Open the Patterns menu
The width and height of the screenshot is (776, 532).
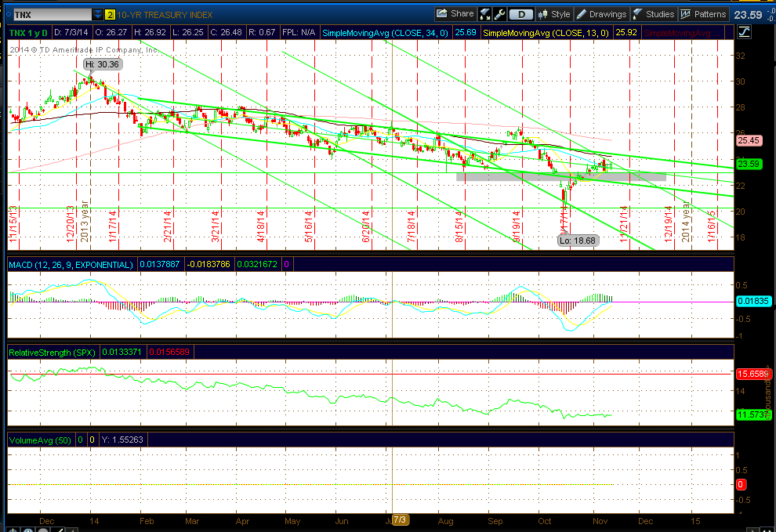point(703,14)
